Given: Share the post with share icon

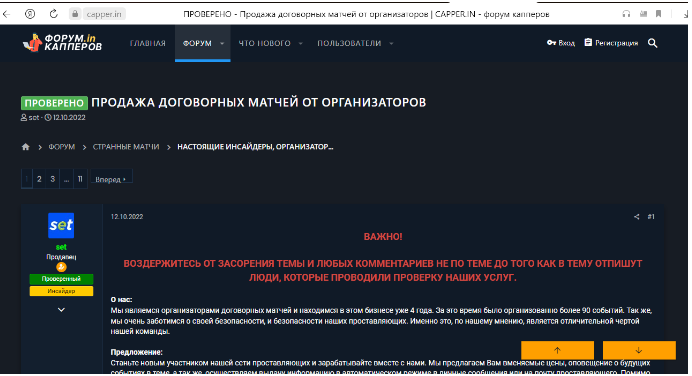Looking at the screenshot, I should [x=636, y=217].
